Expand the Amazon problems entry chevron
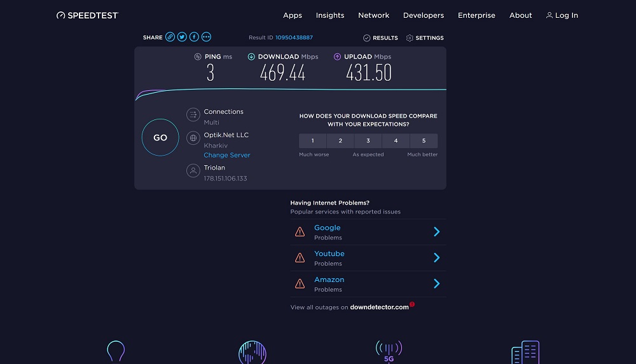Image resolution: width=636 pixels, height=364 pixels. coord(437,283)
